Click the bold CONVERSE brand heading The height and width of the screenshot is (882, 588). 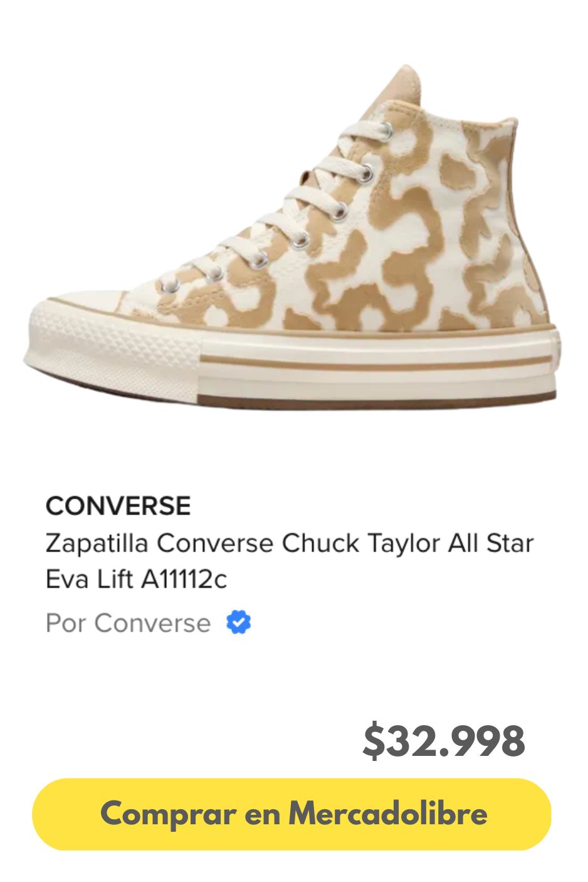click(118, 506)
